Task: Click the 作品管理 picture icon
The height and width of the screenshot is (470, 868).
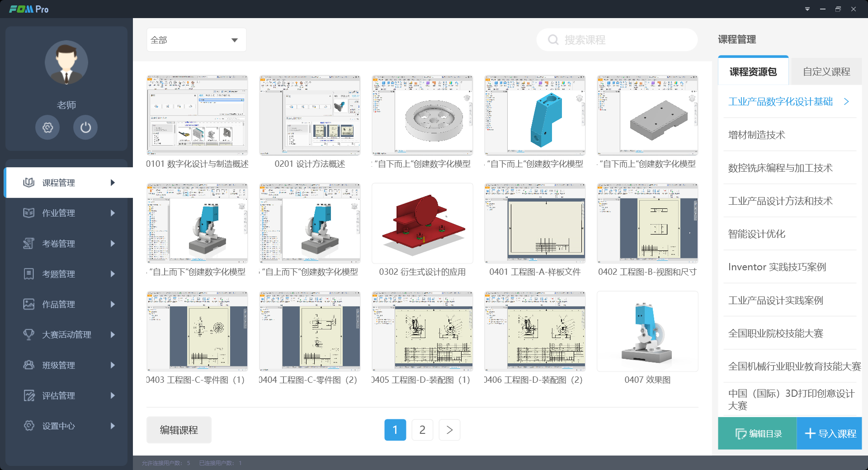Action: pos(29,304)
